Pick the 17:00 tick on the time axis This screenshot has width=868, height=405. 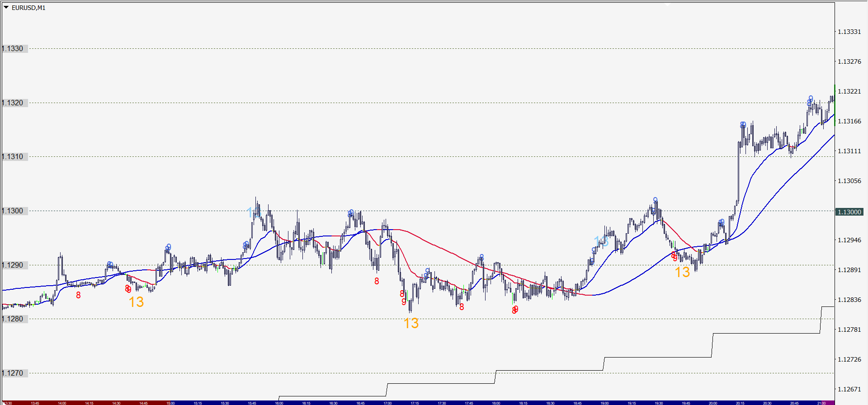coord(387,403)
